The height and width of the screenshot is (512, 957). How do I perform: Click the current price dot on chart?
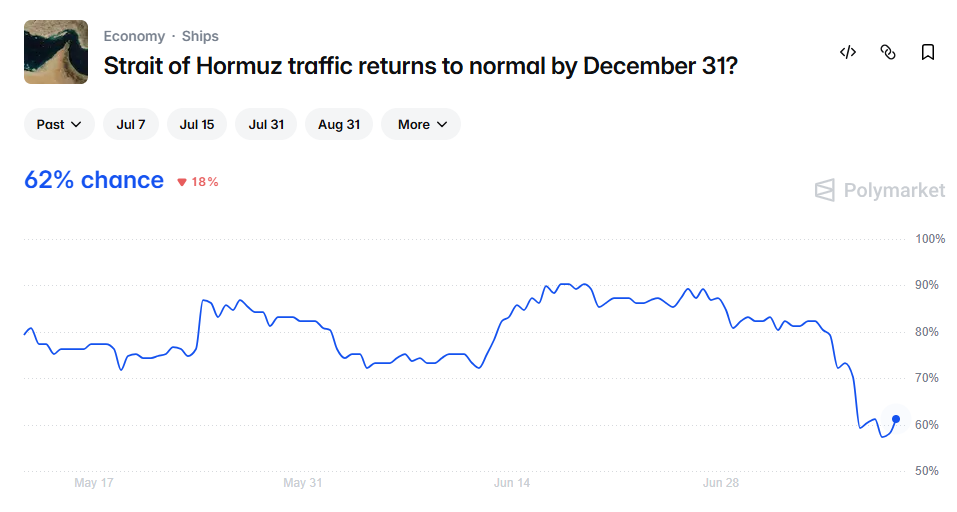point(896,419)
